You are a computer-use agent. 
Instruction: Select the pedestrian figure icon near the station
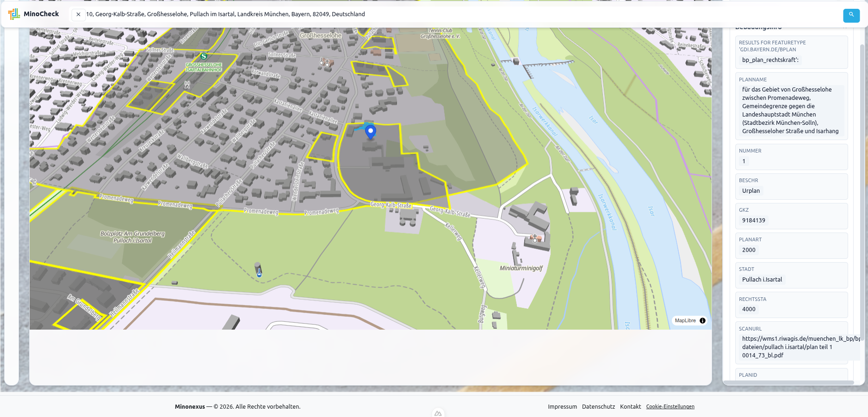point(186,85)
